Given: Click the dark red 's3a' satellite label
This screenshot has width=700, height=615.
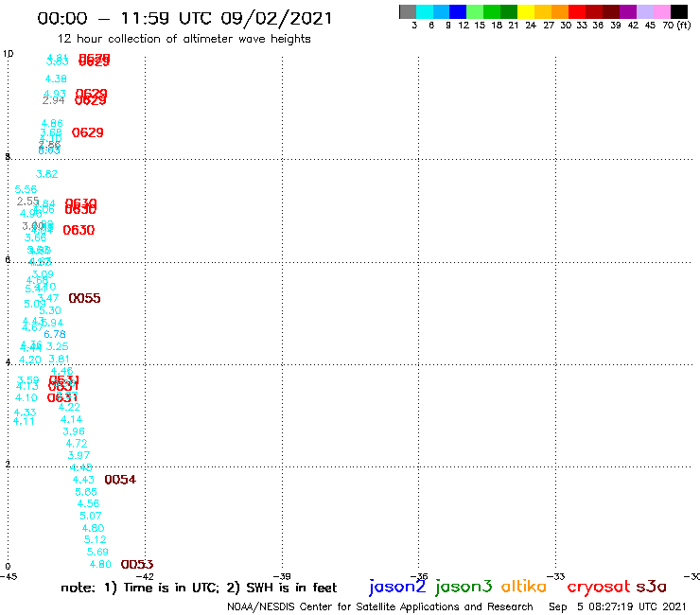Looking at the screenshot, I should 652,587.
